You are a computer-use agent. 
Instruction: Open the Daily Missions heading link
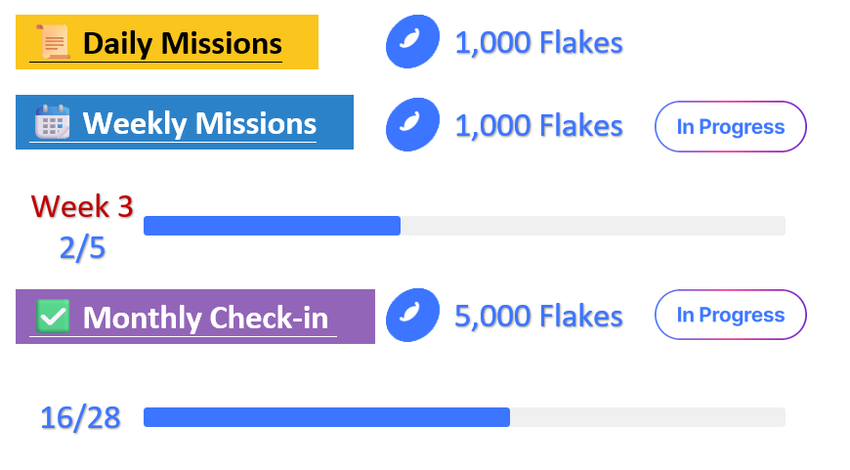click(x=182, y=44)
